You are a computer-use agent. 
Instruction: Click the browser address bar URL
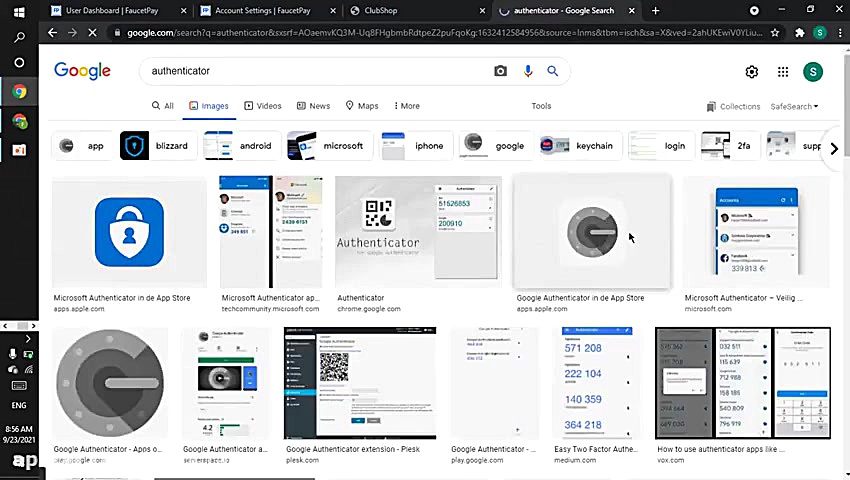pyautogui.click(x=445, y=33)
